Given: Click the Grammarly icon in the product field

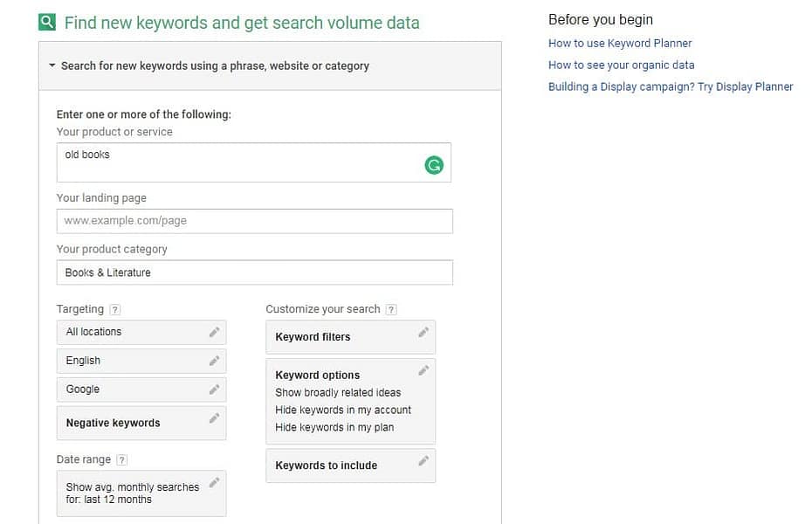Looking at the screenshot, I should [434, 164].
